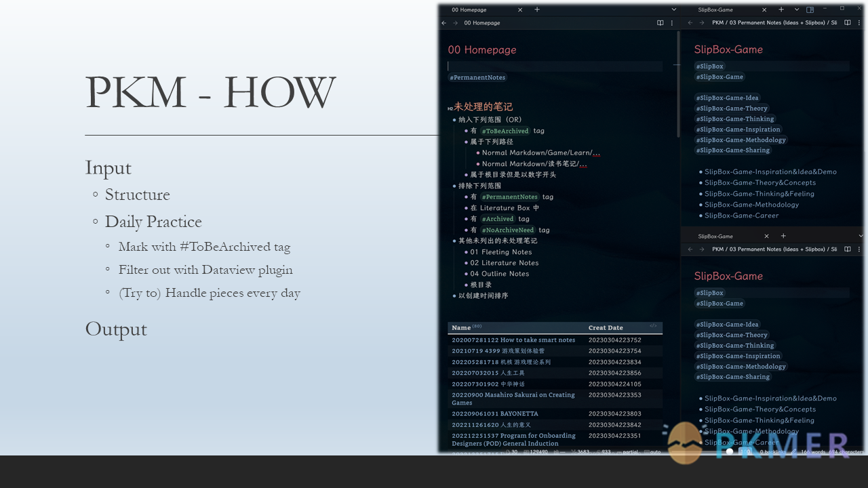Select the upper SlipBox-Game tab
The image size is (868, 488).
pyautogui.click(x=715, y=9)
